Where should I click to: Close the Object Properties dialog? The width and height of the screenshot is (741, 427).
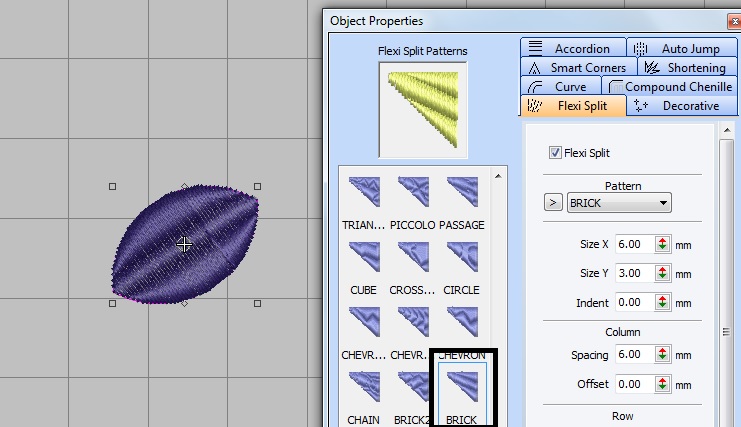pyautogui.click(x=735, y=21)
